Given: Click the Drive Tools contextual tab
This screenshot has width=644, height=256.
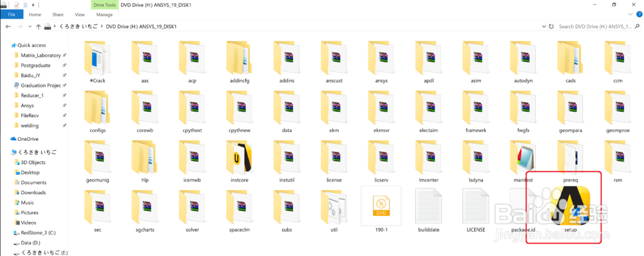Looking at the screenshot, I should click(x=104, y=5).
